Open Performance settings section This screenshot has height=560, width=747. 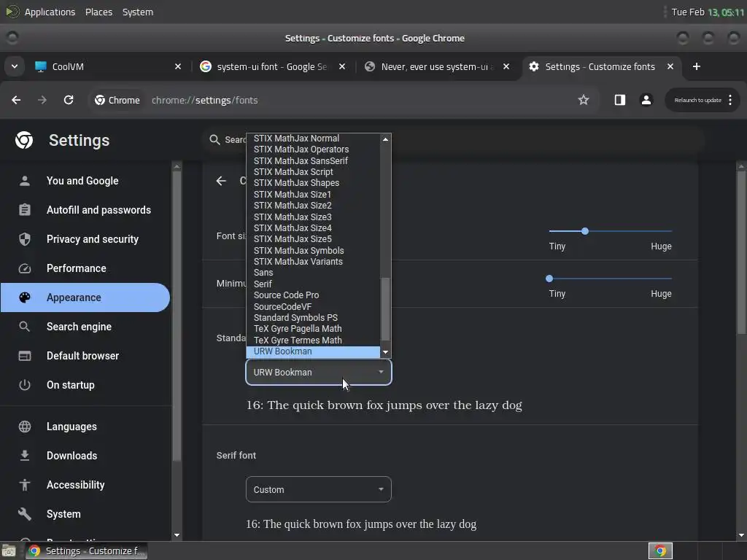click(86, 268)
